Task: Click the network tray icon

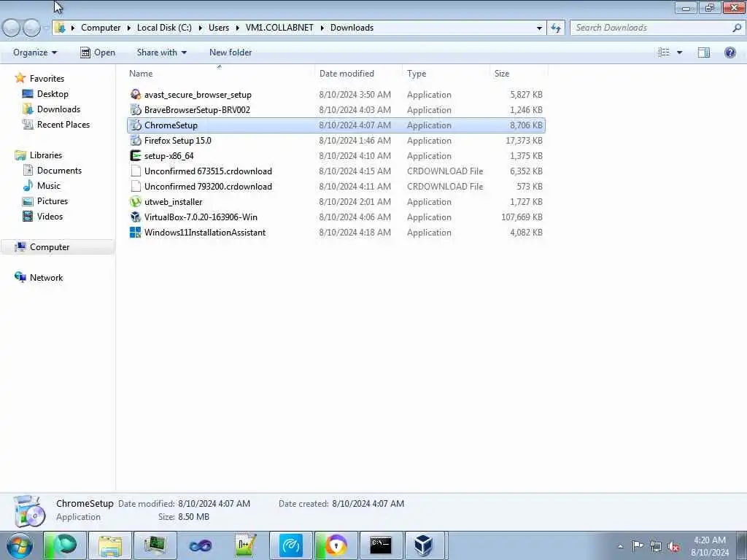Action: tap(656, 546)
